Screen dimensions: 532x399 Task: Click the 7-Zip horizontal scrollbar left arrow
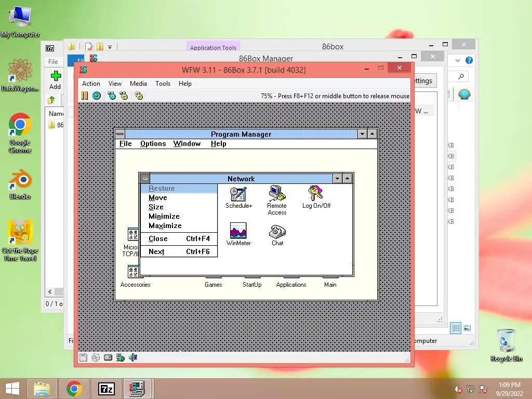point(50,292)
